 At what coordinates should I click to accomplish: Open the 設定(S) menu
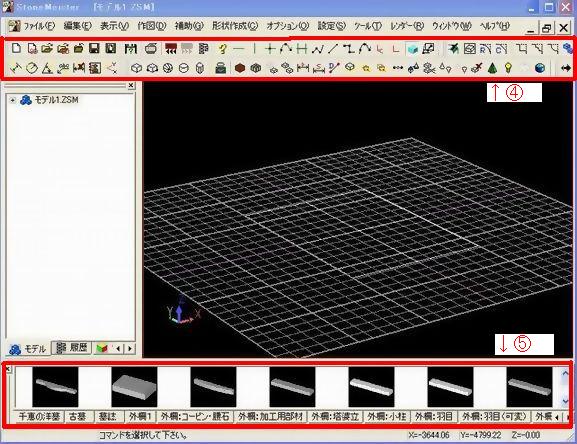click(332, 26)
